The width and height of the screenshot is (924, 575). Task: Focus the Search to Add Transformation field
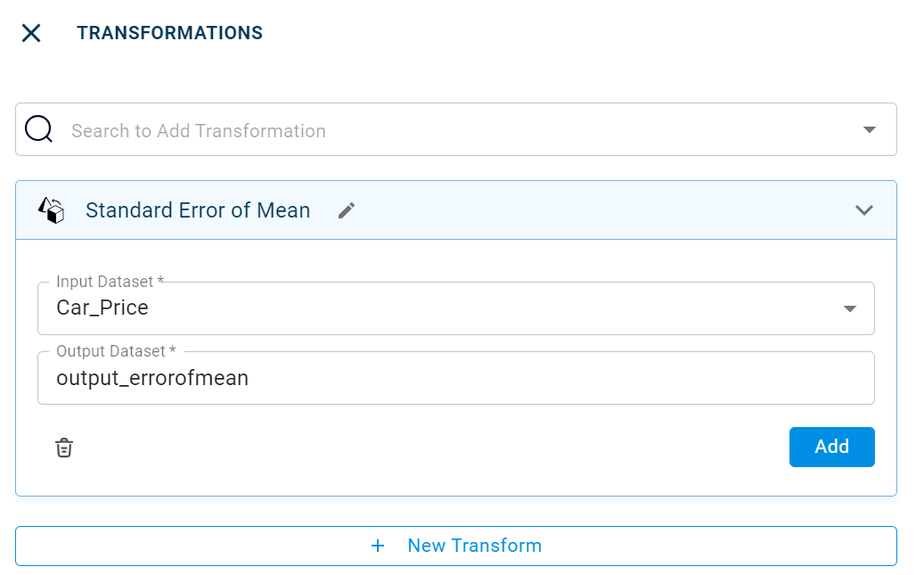point(446,131)
